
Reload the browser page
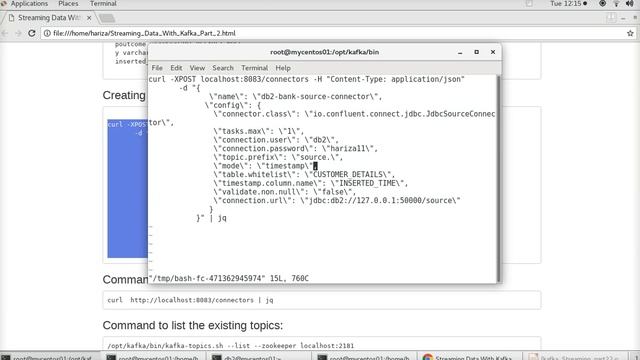pyautogui.click(x=32, y=33)
